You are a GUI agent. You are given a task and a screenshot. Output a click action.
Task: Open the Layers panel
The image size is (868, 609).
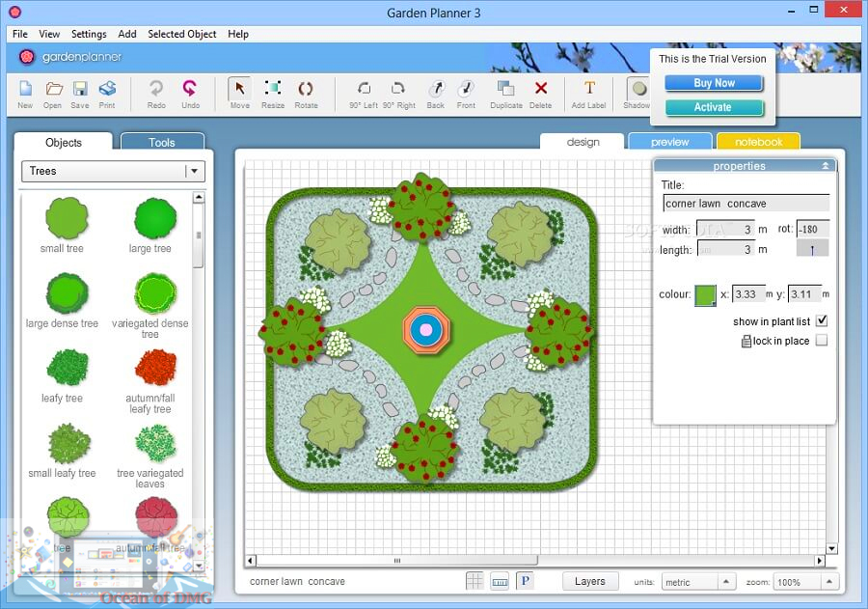(x=589, y=581)
